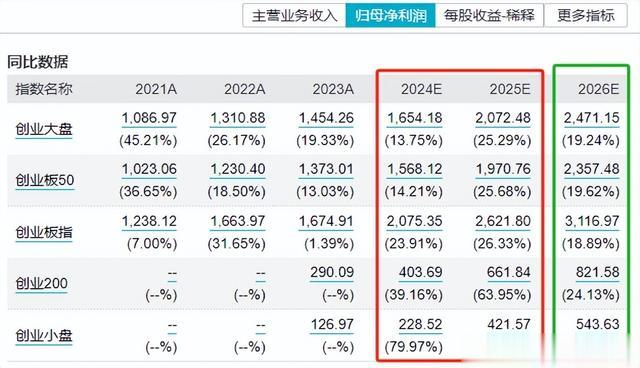Screen dimensions: 640x368
Task: Click the 290.09 value for 创业200
Action: tap(332, 273)
